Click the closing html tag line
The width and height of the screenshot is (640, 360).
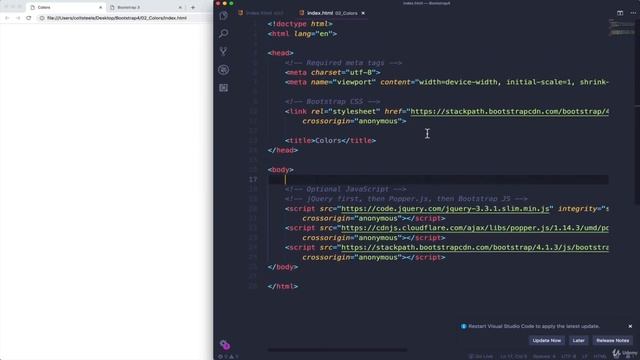(283, 286)
